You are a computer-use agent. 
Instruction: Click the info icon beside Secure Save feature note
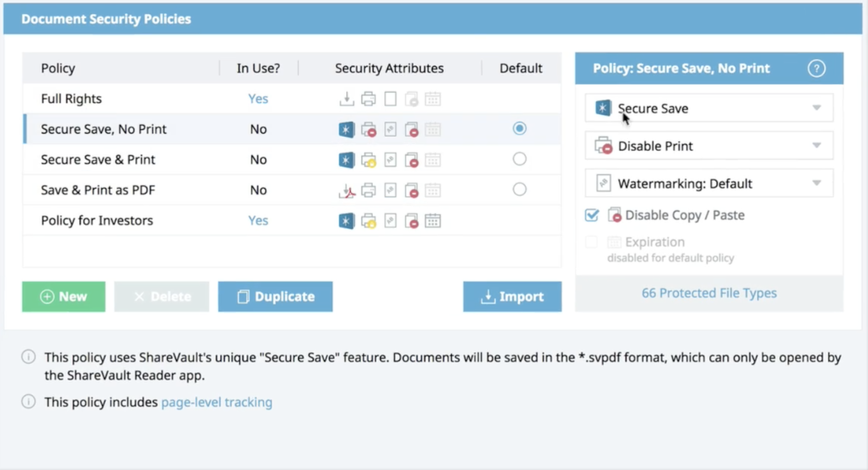29,357
